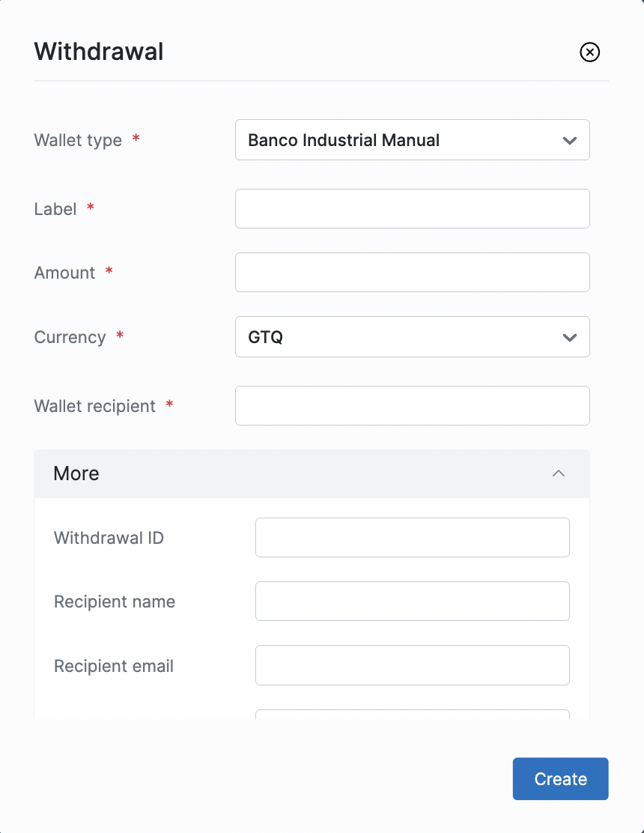Image resolution: width=644 pixels, height=833 pixels.
Task: Focus the Label text field
Action: 412,208
